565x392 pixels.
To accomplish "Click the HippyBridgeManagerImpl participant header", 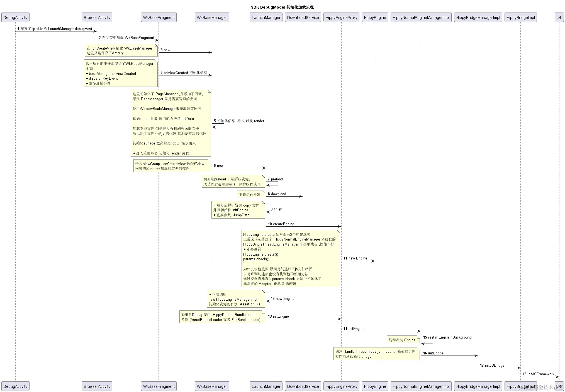I will tap(478, 17).
